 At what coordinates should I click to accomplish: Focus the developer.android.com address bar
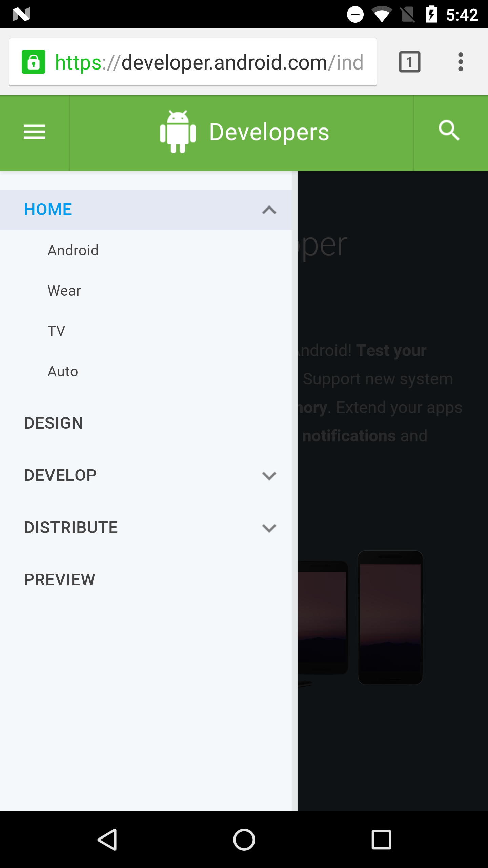[x=193, y=62]
